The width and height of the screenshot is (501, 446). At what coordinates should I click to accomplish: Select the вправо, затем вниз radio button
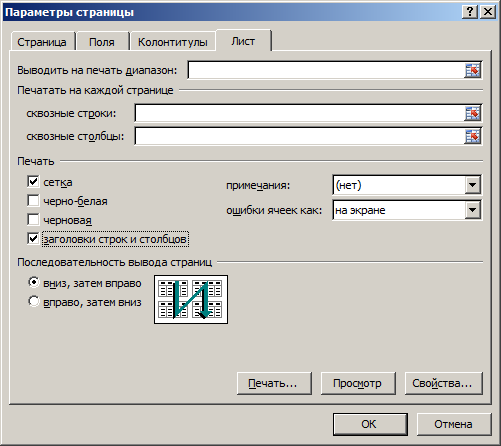[x=34, y=302]
